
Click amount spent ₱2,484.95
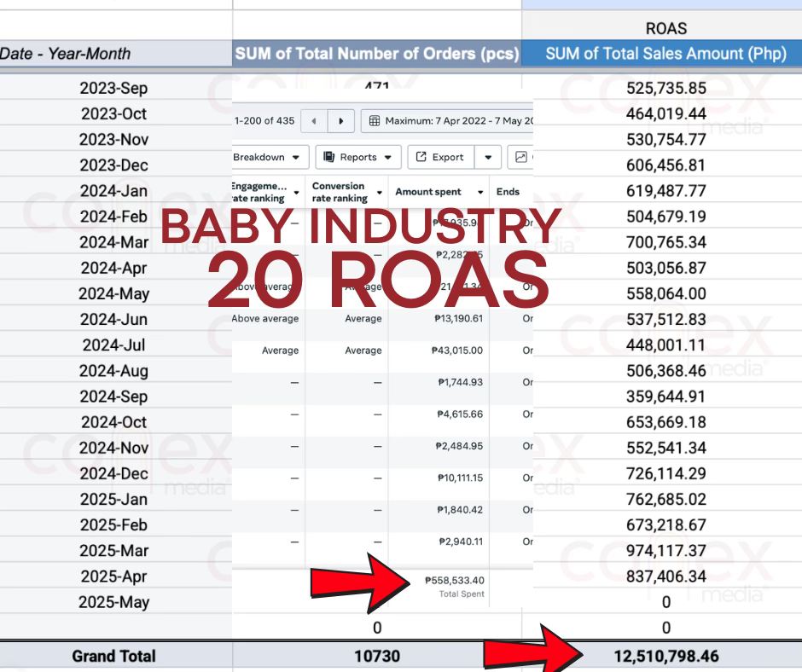tap(459, 446)
